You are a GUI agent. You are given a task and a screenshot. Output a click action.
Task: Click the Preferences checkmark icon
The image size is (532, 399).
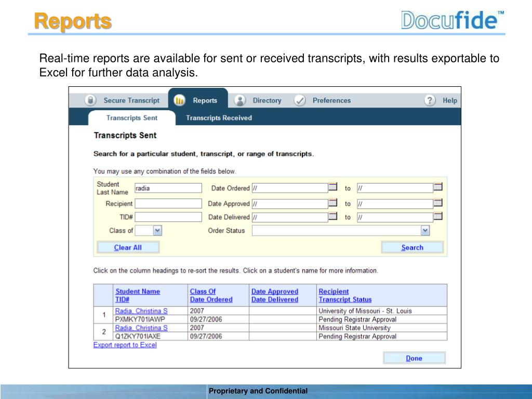point(300,100)
